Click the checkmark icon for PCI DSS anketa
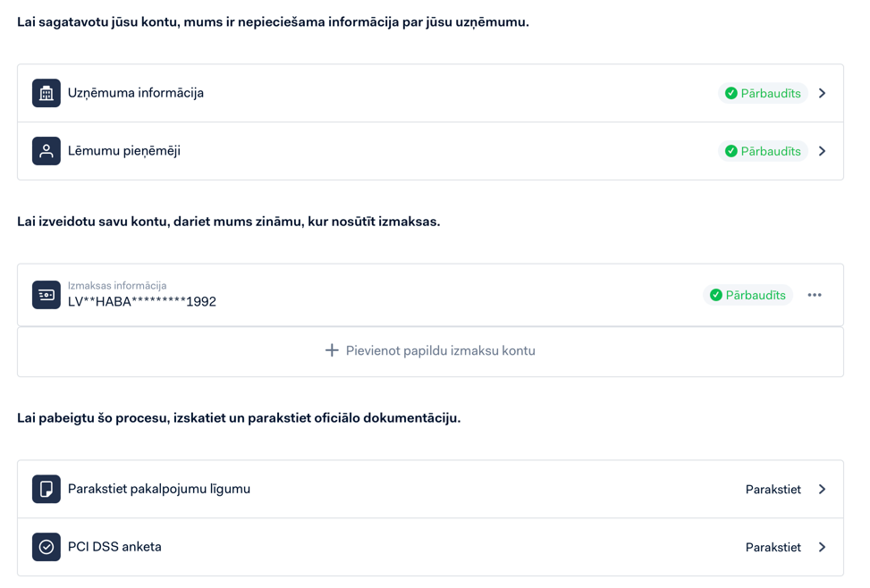870x588 pixels. [x=46, y=547]
